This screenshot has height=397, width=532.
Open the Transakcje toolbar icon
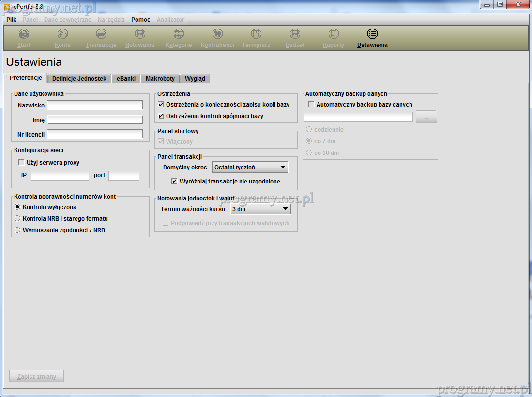[101, 34]
